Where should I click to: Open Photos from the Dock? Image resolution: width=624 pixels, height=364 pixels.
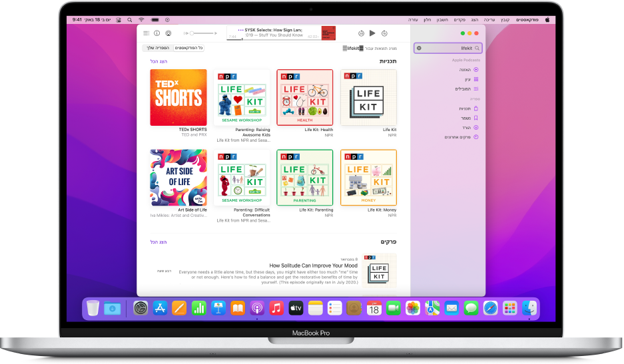pyautogui.click(x=413, y=308)
